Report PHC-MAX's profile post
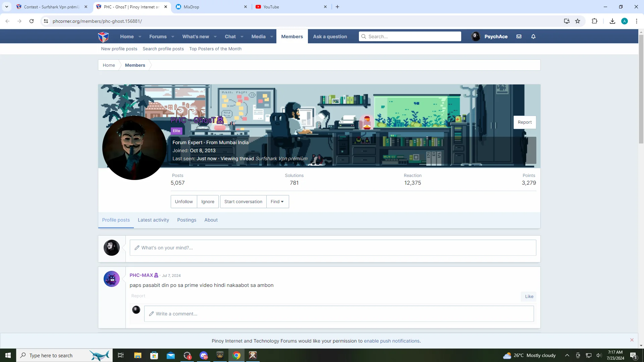The image size is (644, 362). tap(138, 296)
